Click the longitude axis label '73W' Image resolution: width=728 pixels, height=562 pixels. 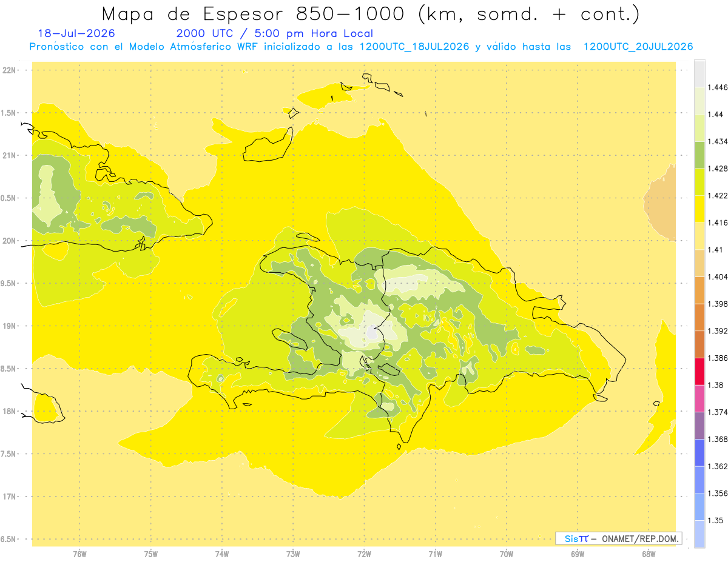293,554
